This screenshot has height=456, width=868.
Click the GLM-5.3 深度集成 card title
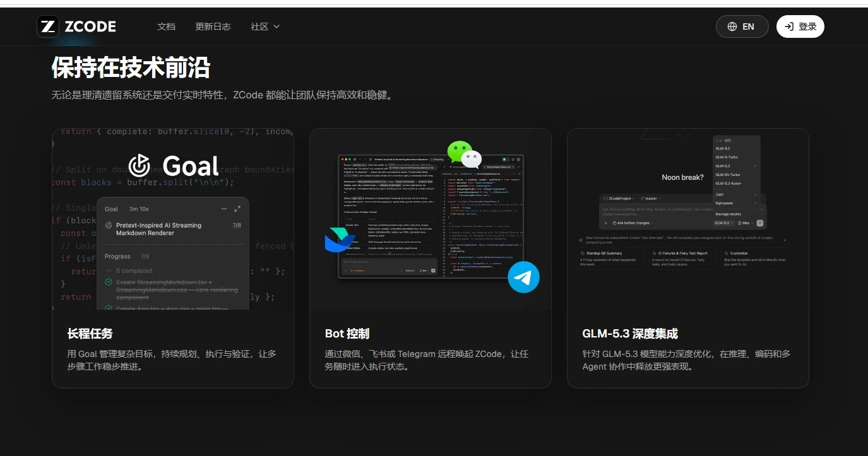pos(630,334)
